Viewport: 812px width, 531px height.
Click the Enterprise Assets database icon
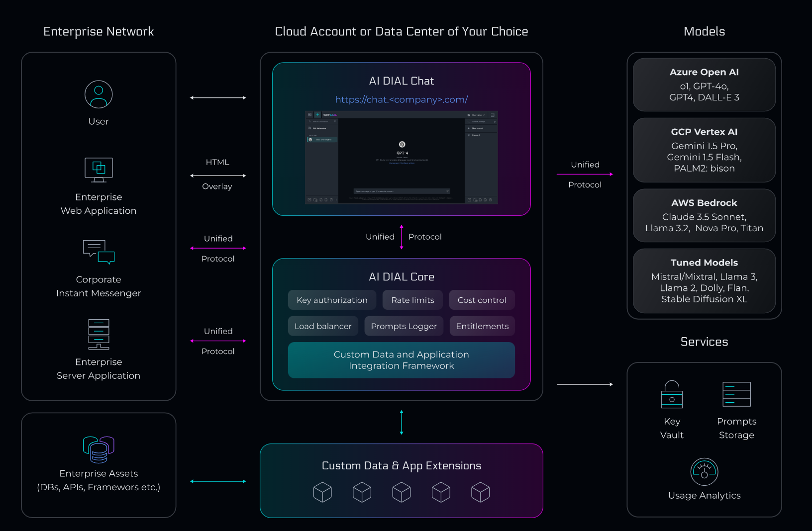pos(99,449)
